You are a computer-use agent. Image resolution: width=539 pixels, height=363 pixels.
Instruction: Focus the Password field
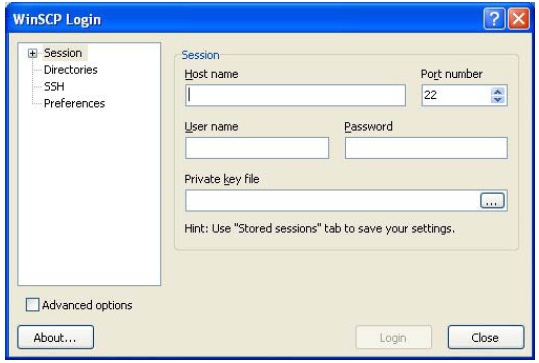426,148
